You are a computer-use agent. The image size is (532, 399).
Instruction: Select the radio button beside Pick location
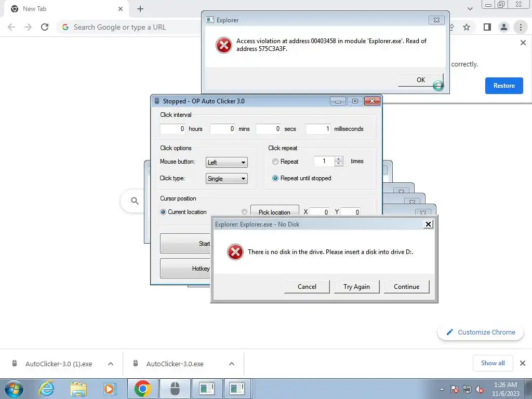[244, 212]
